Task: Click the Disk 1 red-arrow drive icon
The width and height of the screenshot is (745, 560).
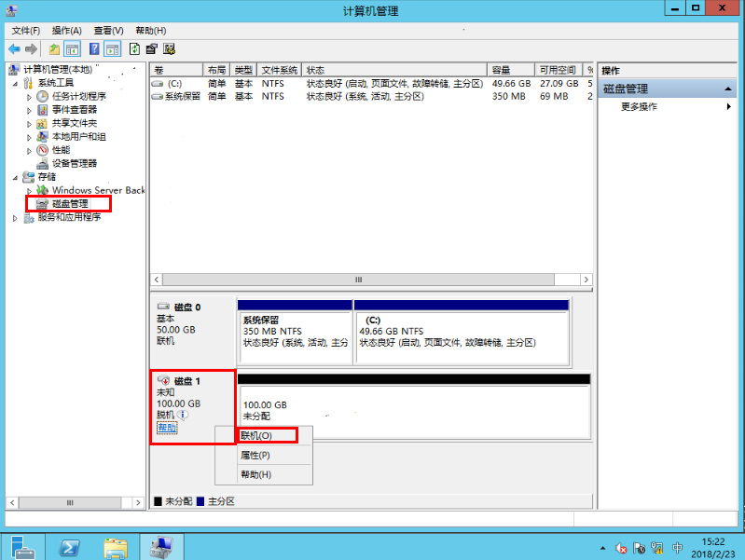Action: coord(163,380)
